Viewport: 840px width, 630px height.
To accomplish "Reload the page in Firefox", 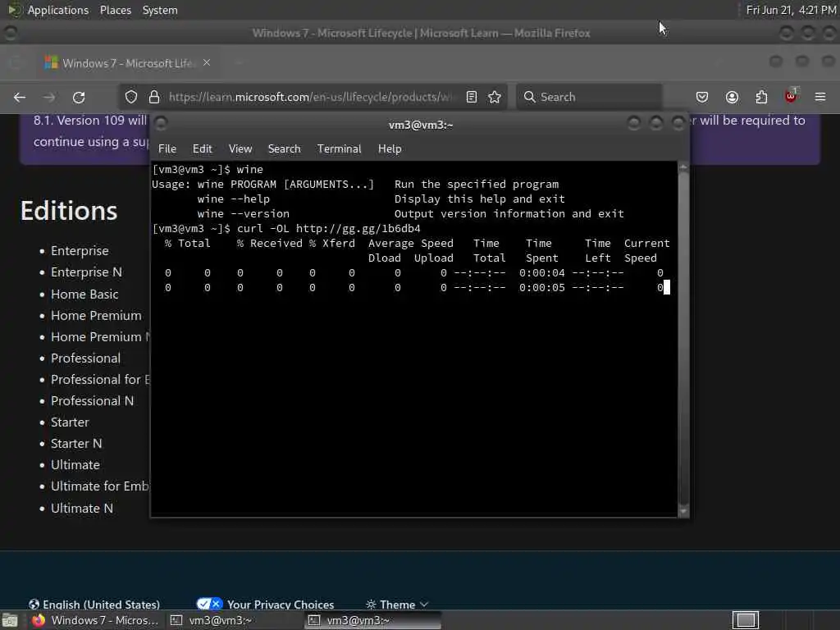I will click(79, 97).
